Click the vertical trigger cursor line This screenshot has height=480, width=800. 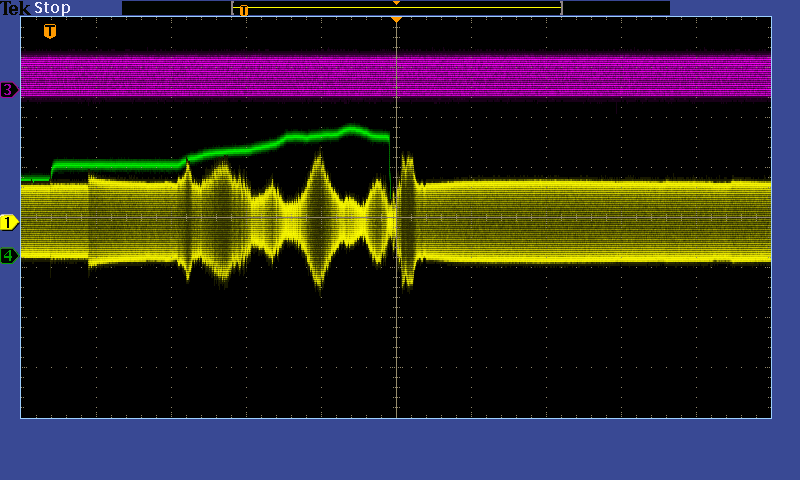(397, 330)
